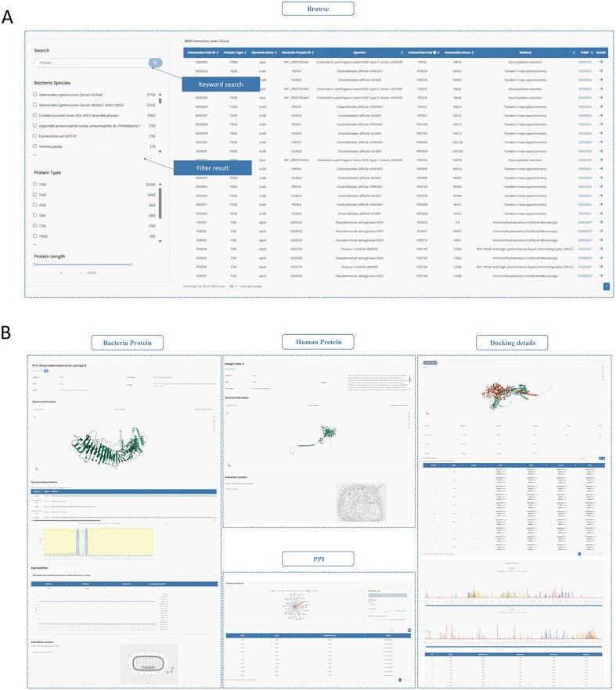
Task: Open detail arrow for pair 1000009
Action: coord(601,133)
